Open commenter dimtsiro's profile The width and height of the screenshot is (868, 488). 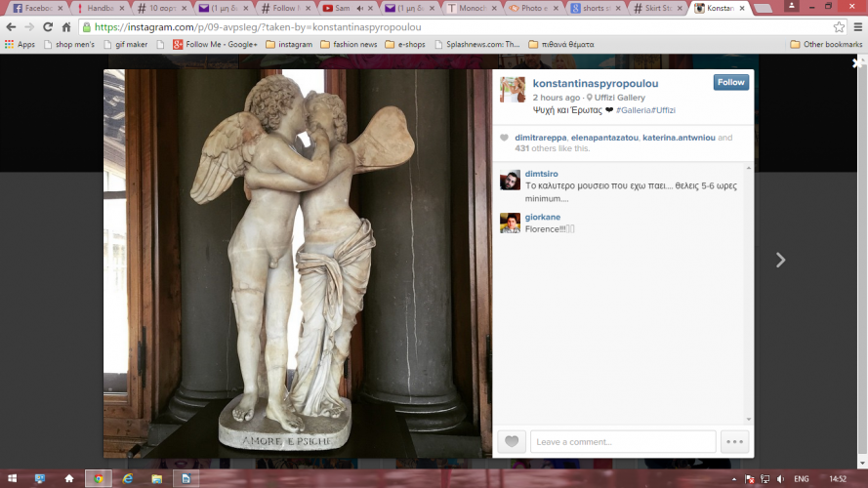click(541, 174)
